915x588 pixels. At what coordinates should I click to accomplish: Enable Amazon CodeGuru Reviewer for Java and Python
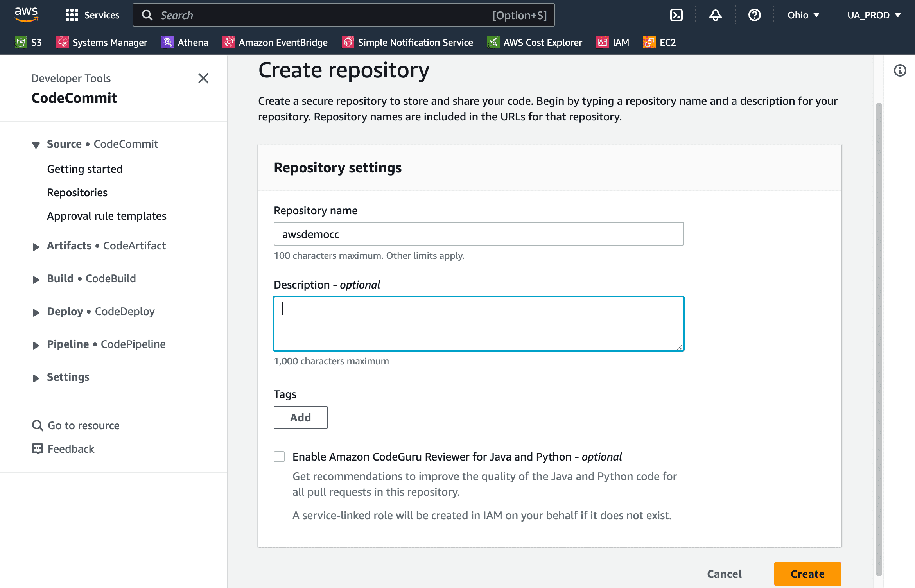[280, 457]
